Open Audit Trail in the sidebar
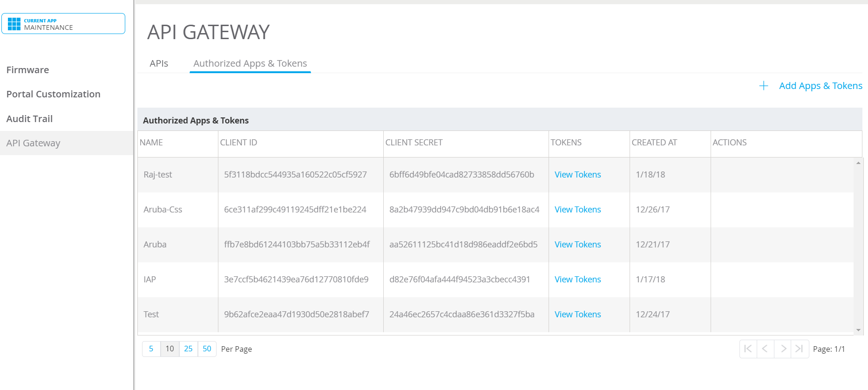The width and height of the screenshot is (868, 390). 29,119
